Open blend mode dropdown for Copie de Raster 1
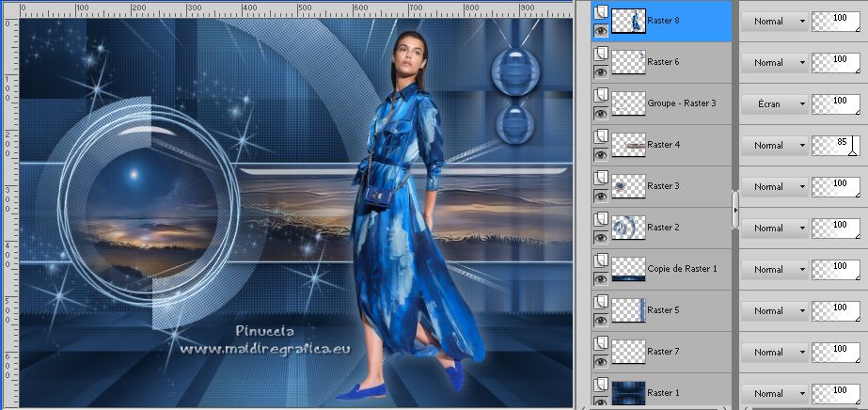The width and height of the screenshot is (868, 410). (x=774, y=270)
